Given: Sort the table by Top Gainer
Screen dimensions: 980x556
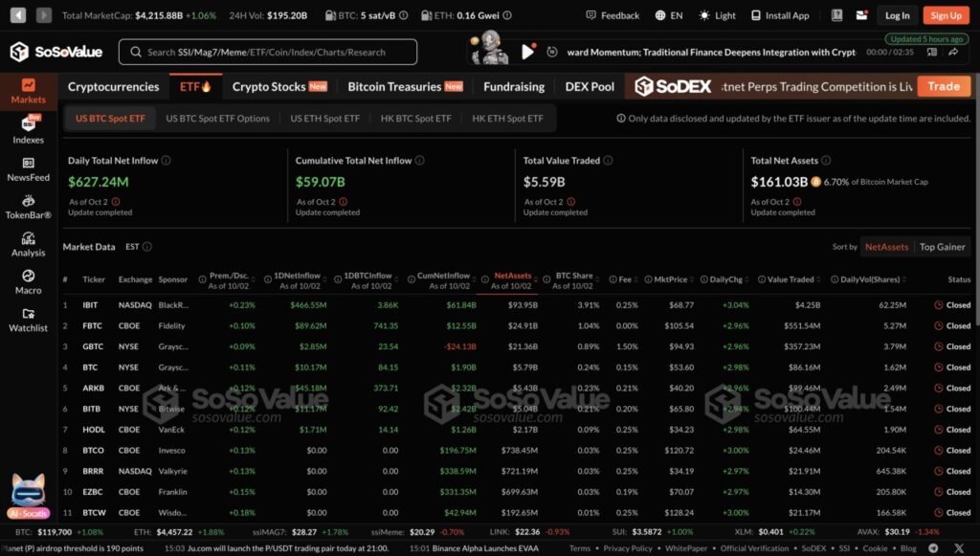Looking at the screenshot, I should (942, 247).
